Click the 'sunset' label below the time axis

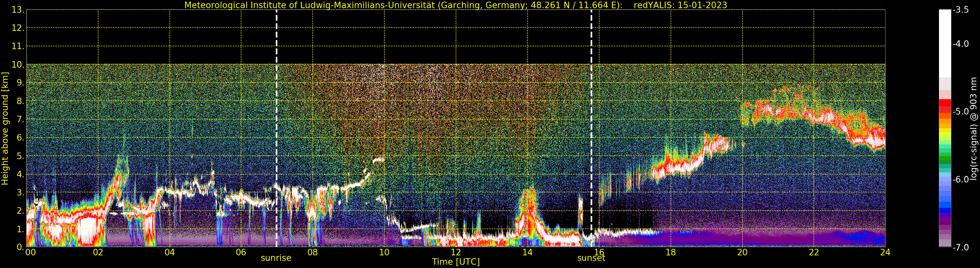click(591, 258)
